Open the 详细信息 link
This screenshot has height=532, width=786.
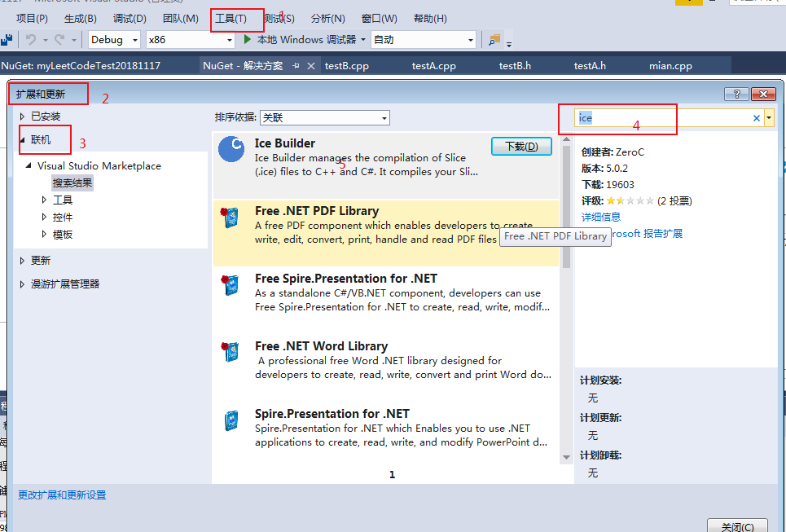tap(601, 217)
